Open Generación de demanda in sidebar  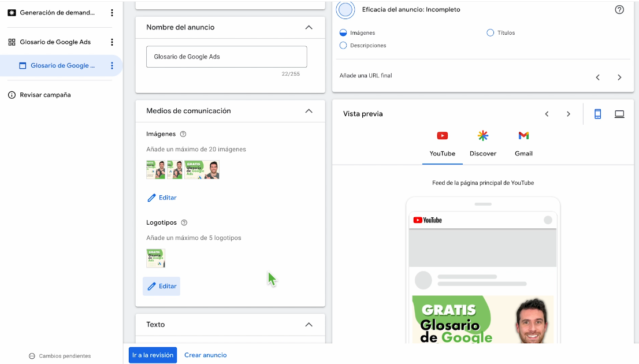coord(57,13)
